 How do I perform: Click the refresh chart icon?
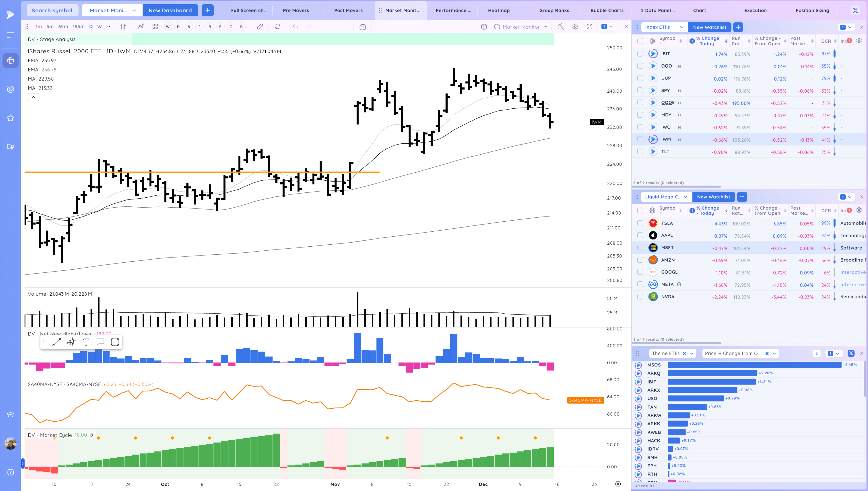tap(278, 27)
